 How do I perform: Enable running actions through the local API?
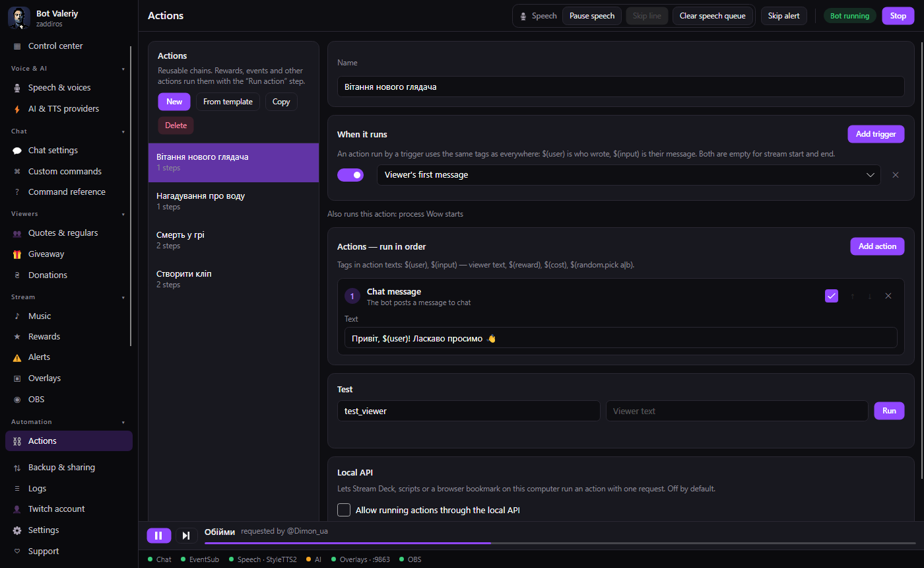[x=344, y=510]
